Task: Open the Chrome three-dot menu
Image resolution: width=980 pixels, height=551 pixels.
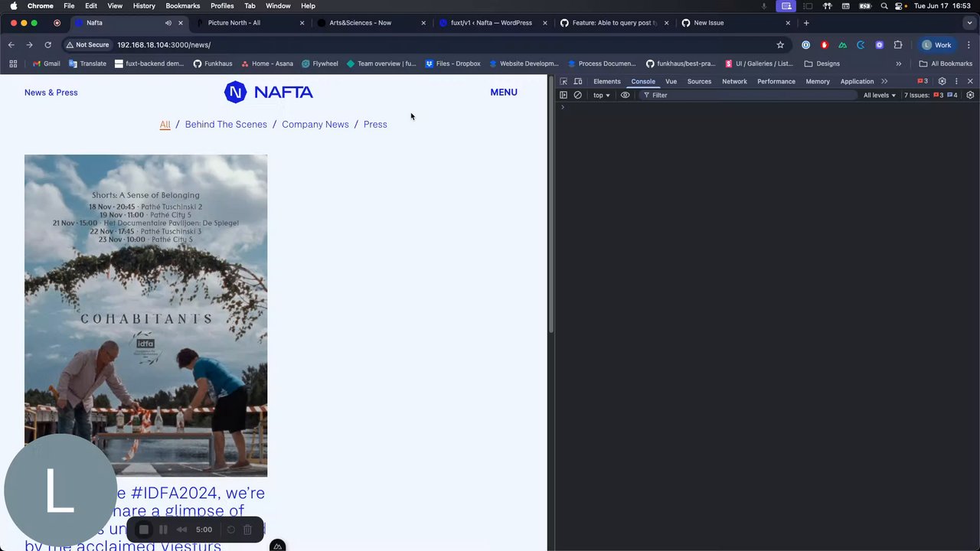Action: click(x=969, y=45)
